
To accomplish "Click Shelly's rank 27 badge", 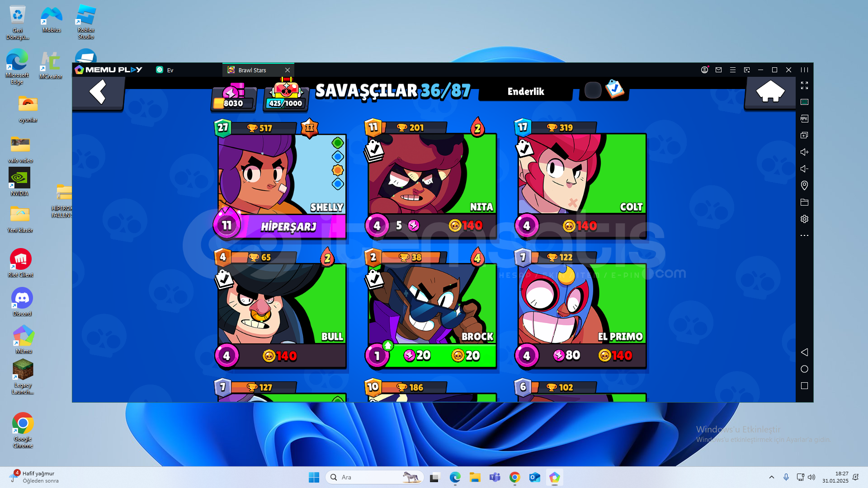I will (223, 127).
